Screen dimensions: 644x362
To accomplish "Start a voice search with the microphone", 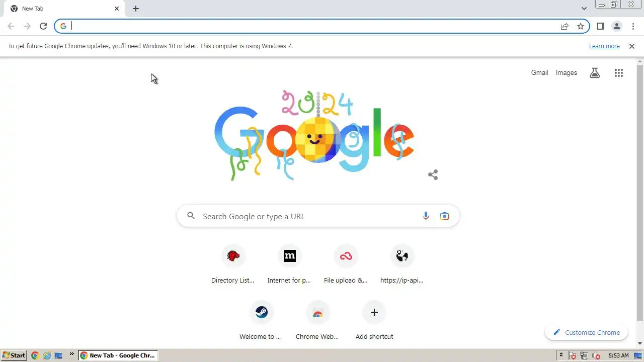I will tap(426, 216).
